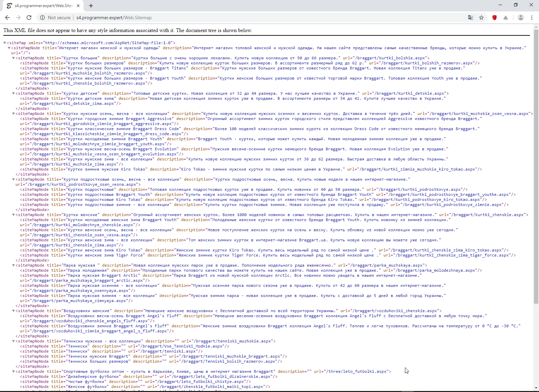The width and height of the screenshot is (539, 392).
Task: Go back to the previous page
Action: [x=7, y=18]
